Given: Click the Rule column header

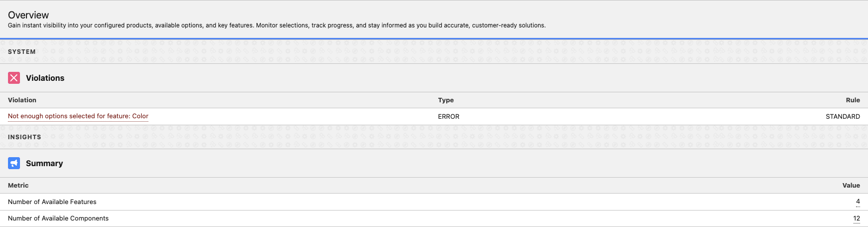Looking at the screenshot, I should [x=853, y=100].
